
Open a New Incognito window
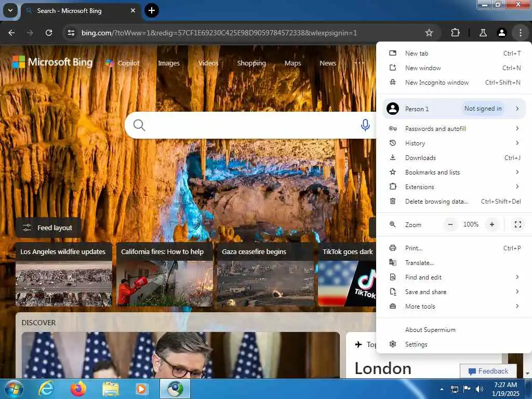(x=454, y=83)
